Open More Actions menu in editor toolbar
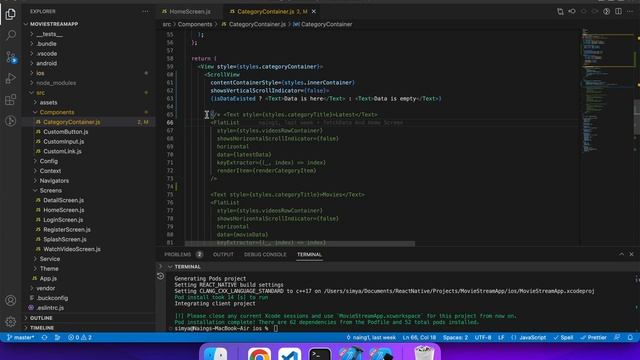 [x=630, y=11]
